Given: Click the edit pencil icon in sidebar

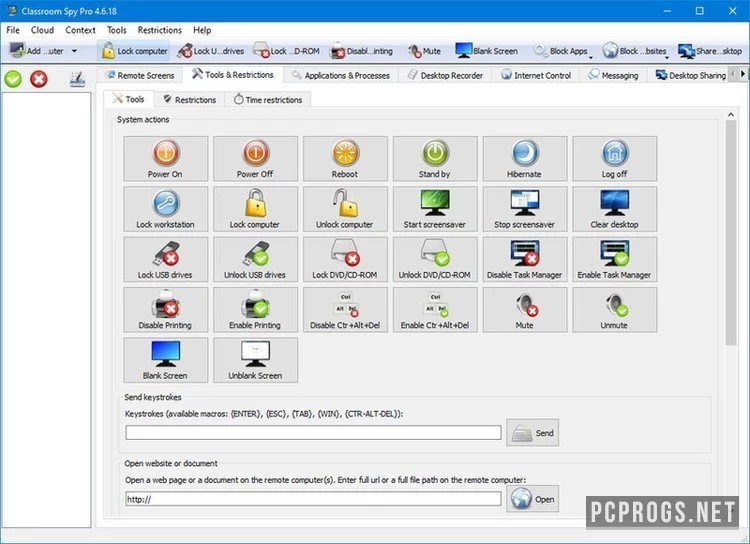Looking at the screenshot, I should [77, 79].
